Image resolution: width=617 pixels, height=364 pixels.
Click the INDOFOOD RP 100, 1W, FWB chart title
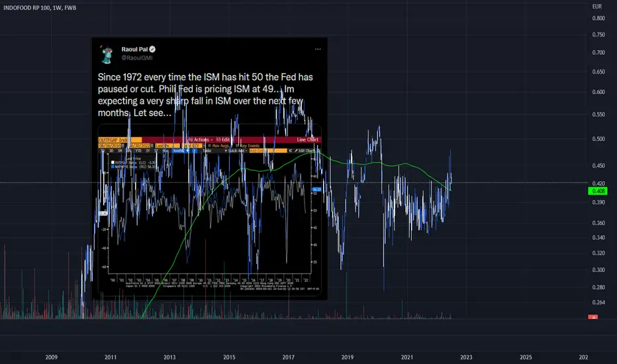[x=40, y=7]
